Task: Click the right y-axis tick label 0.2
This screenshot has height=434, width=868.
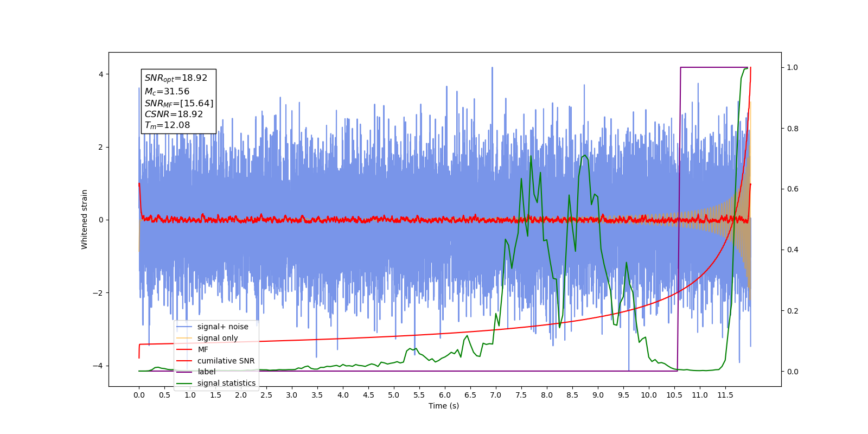Action: point(793,311)
